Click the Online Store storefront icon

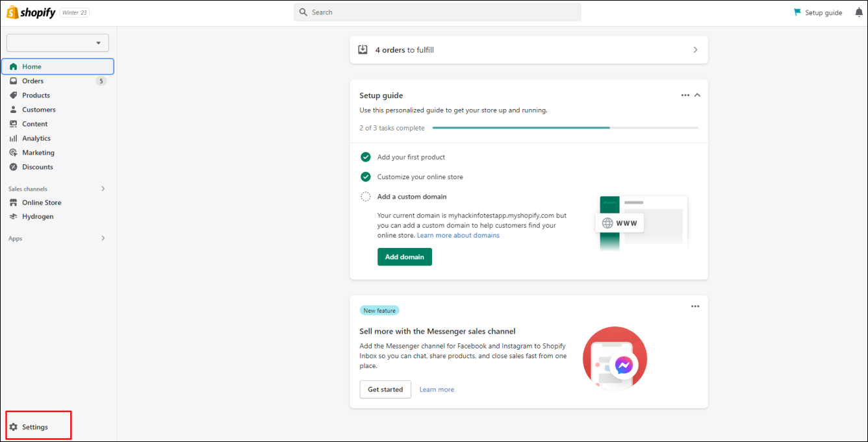coord(13,203)
